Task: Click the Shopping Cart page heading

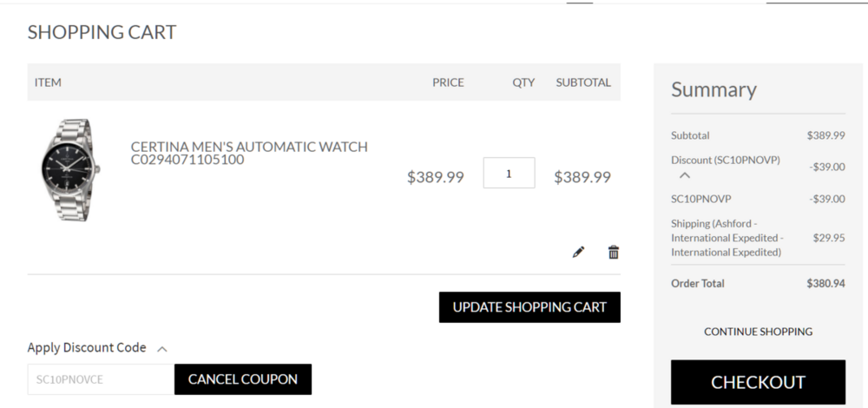Action: (x=102, y=33)
